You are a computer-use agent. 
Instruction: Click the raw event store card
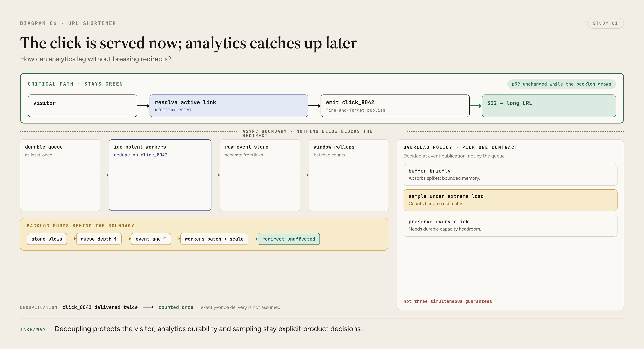[x=260, y=175]
